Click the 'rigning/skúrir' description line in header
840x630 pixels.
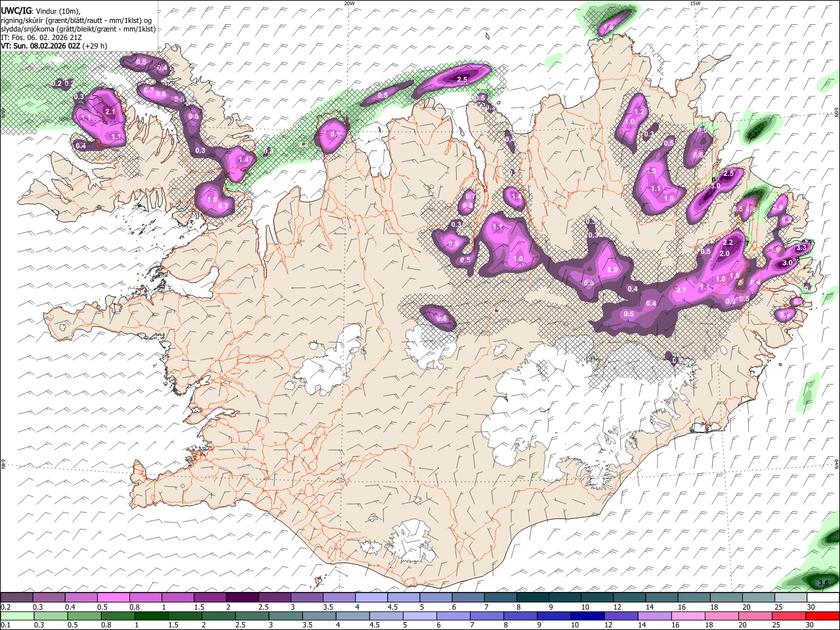(76, 20)
